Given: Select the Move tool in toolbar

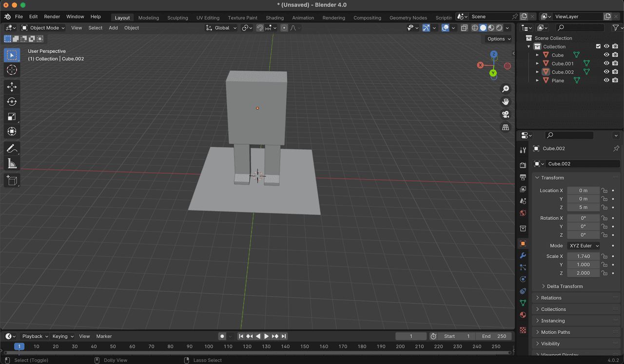Looking at the screenshot, I should coord(12,87).
